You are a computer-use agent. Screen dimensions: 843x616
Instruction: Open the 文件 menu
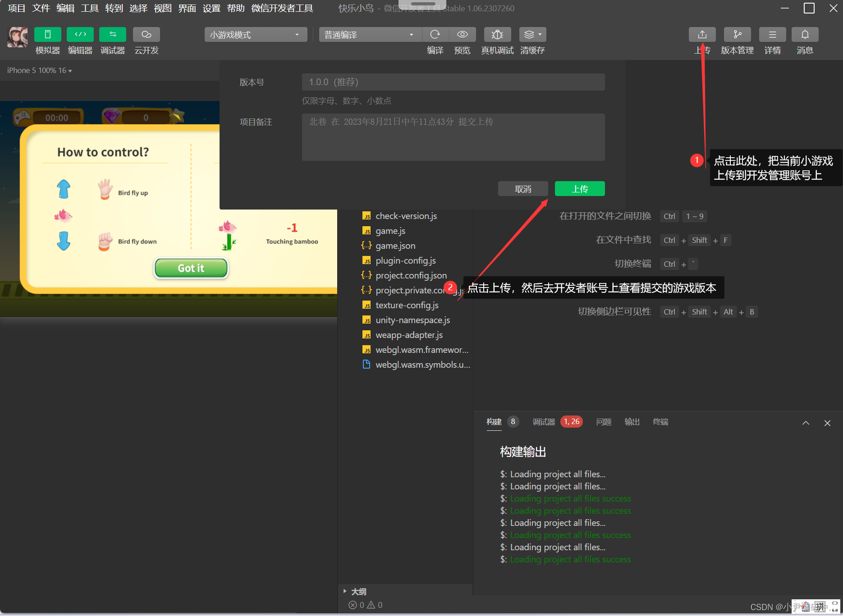pyautogui.click(x=41, y=8)
